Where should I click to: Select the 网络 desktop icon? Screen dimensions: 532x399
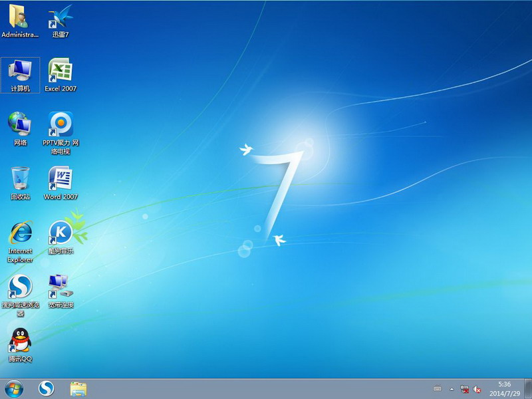click(x=20, y=129)
